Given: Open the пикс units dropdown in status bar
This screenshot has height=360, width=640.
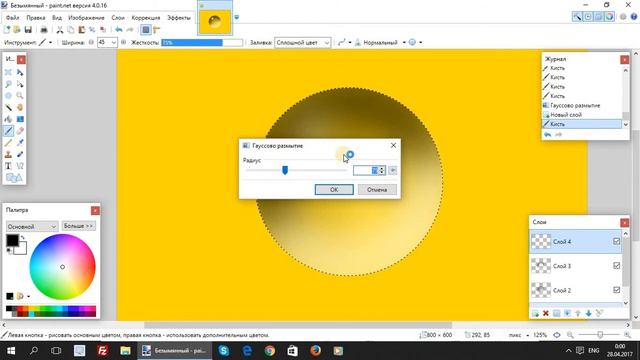Looking at the screenshot, I should pos(519,335).
